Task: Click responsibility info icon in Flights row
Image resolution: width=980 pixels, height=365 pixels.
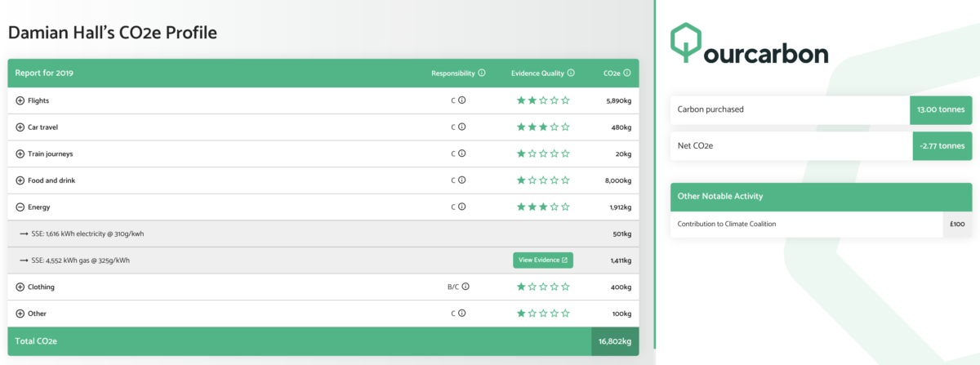Action: tap(461, 100)
